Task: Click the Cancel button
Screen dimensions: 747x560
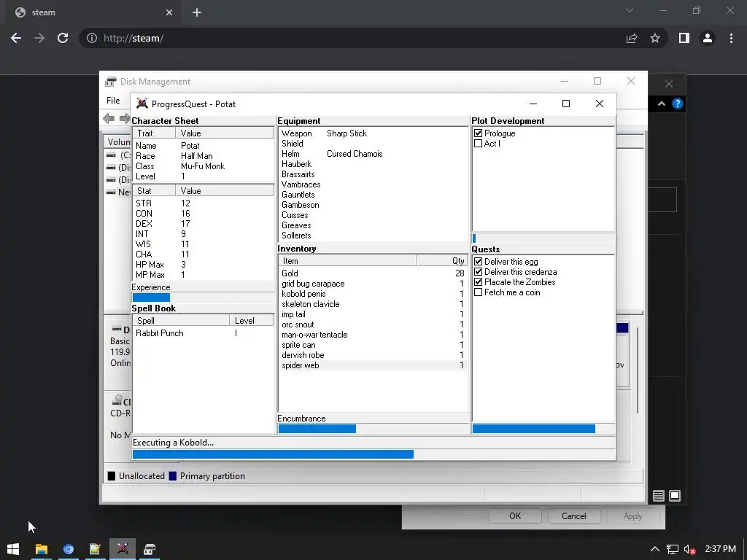Action: point(573,516)
